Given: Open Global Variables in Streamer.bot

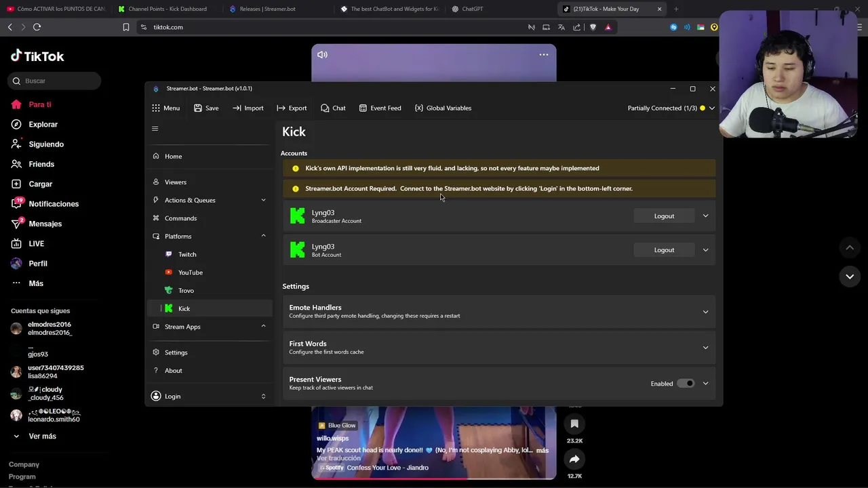Looking at the screenshot, I should (x=443, y=108).
